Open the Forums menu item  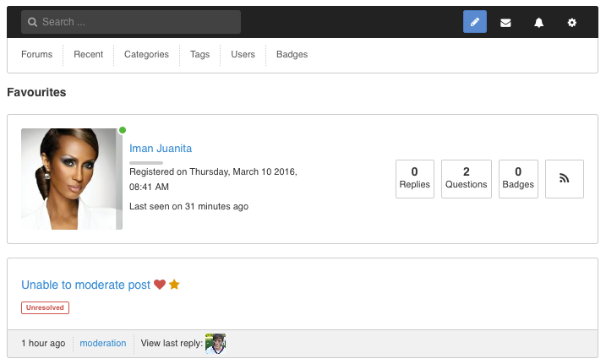(36, 54)
